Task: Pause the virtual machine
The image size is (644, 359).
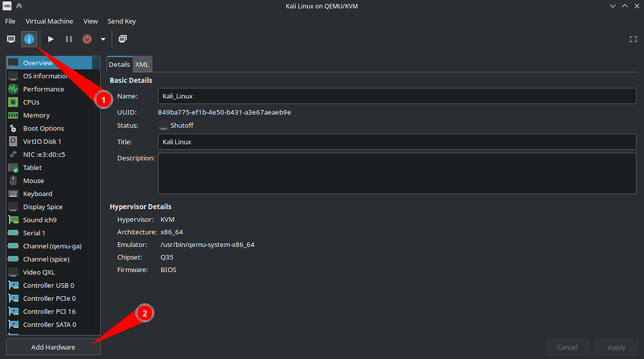Action: click(x=68, y=39)
